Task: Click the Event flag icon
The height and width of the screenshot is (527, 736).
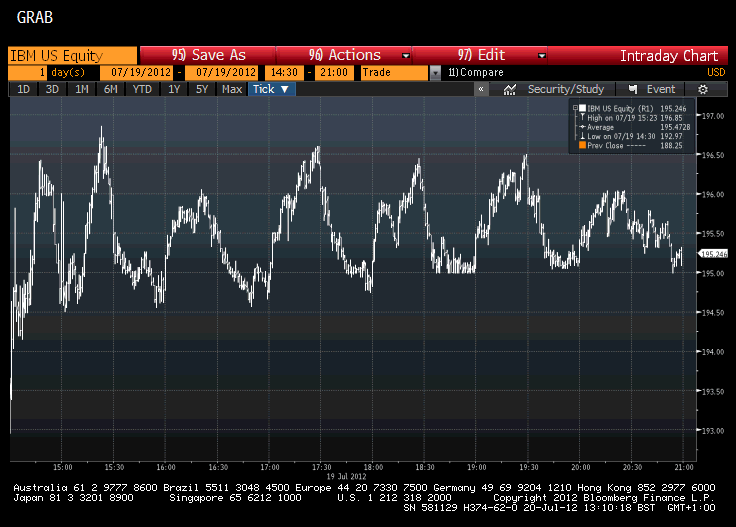Action: (x=633, y=89)
